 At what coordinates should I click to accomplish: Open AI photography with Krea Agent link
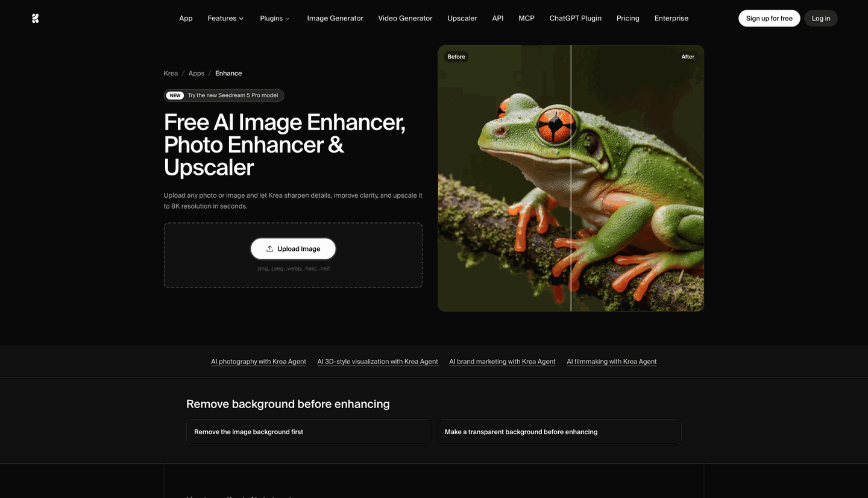(x=259, y=362)
